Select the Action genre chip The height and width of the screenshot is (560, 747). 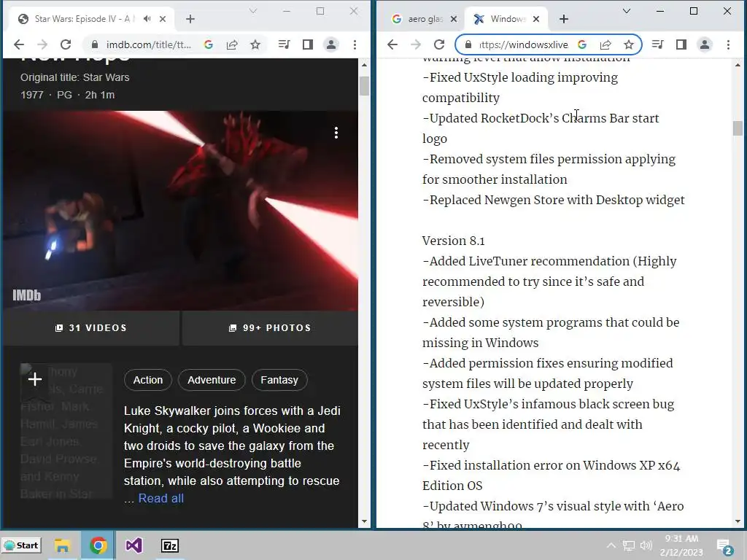pyautogui.click(x=147, y=380)
